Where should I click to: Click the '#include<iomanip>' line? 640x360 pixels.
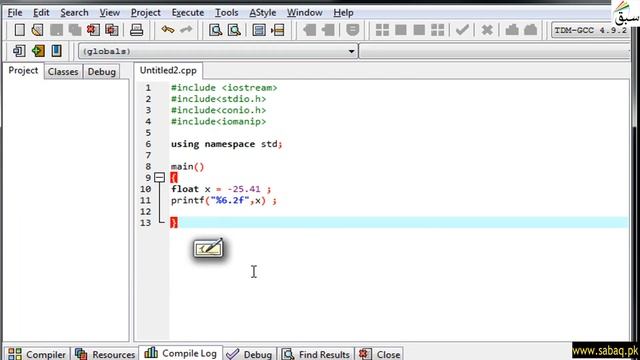tap(218, 122)
